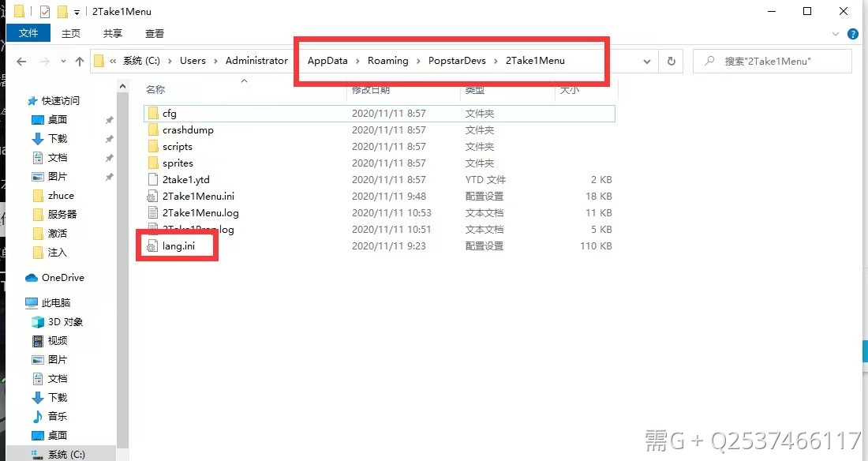Viewport: 868px width, 461px height.
Task: Click the navigation pane scroll-up arrow
Action: tap(123, 87)
